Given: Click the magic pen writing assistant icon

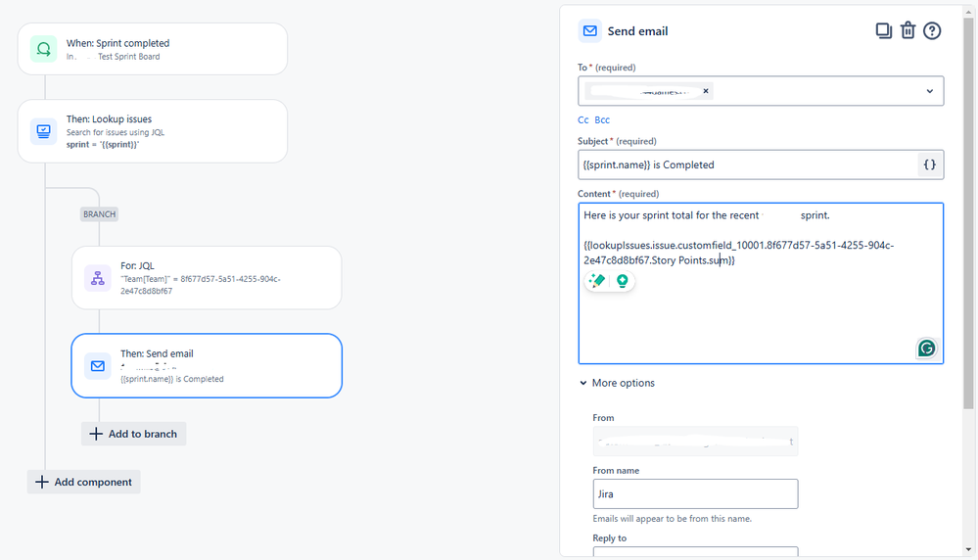Looking at the screenshot, I should (597, 281).
